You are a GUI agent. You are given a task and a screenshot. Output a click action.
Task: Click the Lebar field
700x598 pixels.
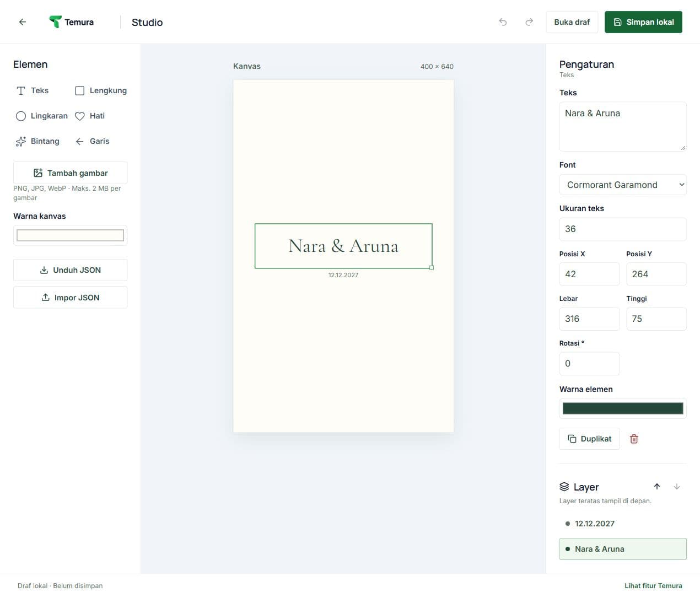pyautogui.click(x=590, y=319)
